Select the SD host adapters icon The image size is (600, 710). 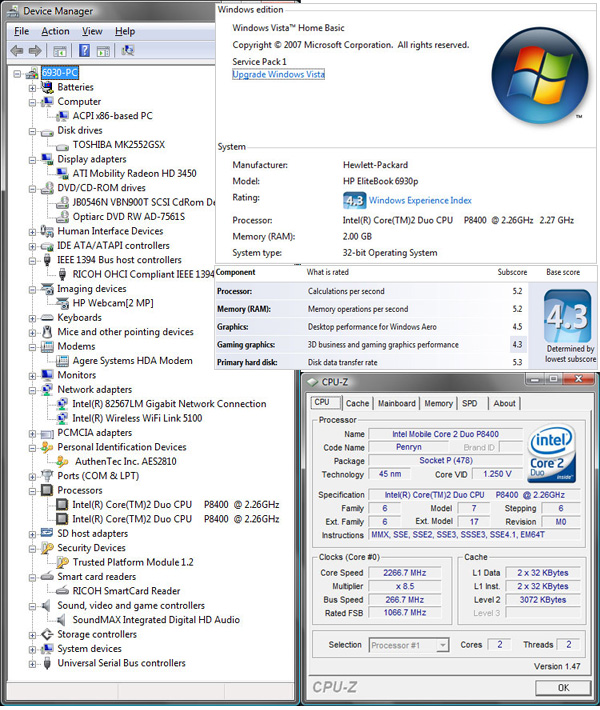click(47, 533)
